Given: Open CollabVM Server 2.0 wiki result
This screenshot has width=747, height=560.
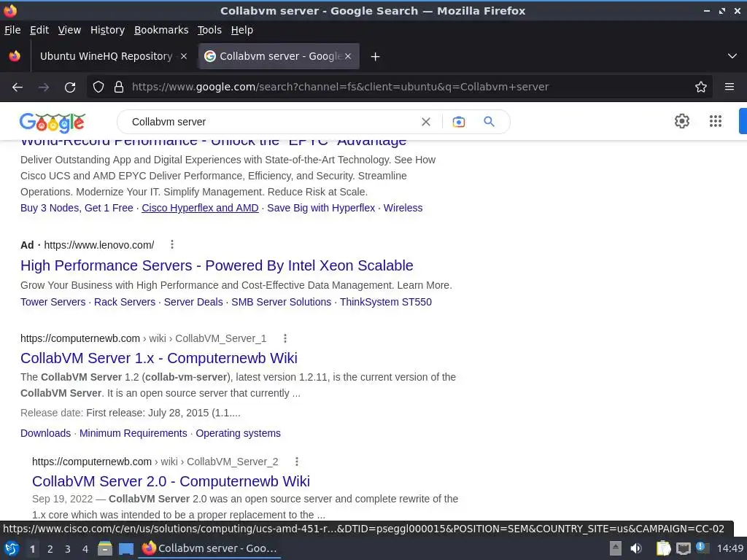Looking at the screenshot, I should pyautogui.click(x=171, y=481).
